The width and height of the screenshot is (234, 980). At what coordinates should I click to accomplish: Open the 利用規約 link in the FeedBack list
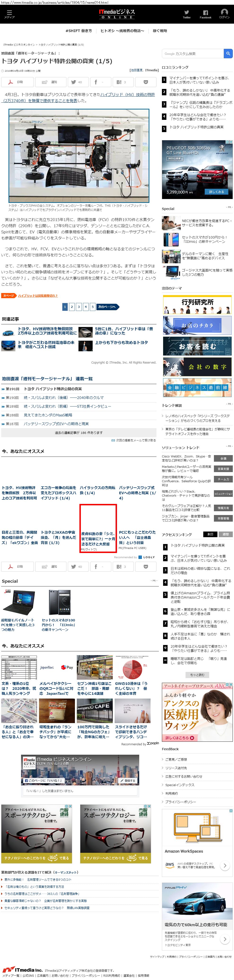click(x=171, y=793)
